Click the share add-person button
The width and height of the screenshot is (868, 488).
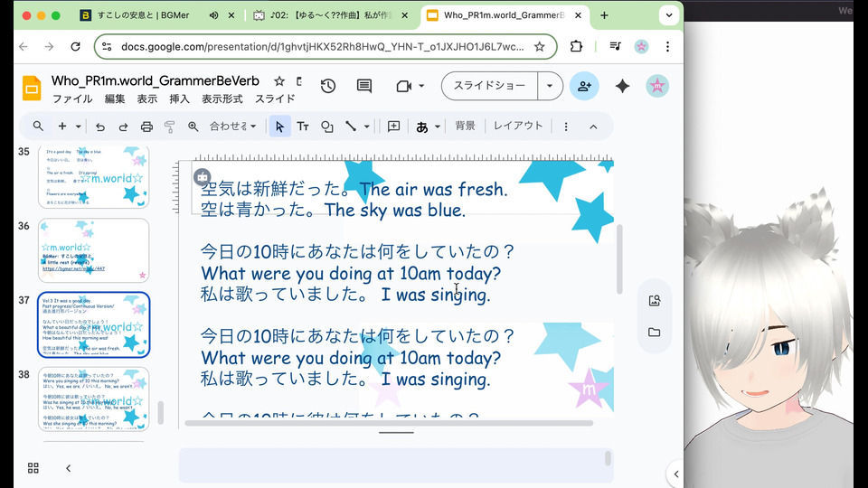pyautogui.click(x=584, y=86)
